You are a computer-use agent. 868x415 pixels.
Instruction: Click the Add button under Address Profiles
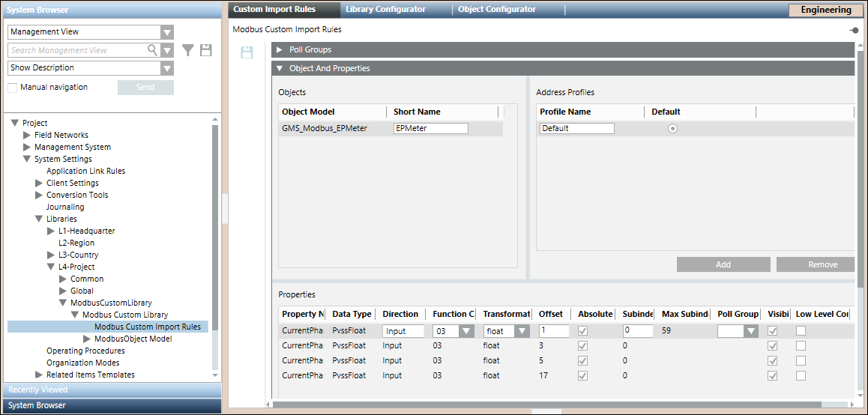click(x=723, y=264)
